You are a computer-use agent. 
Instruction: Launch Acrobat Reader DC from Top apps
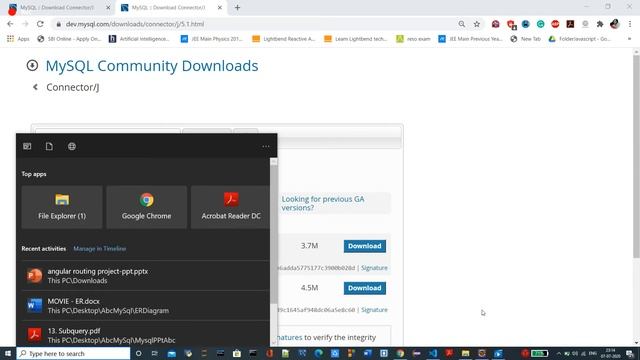231,207
